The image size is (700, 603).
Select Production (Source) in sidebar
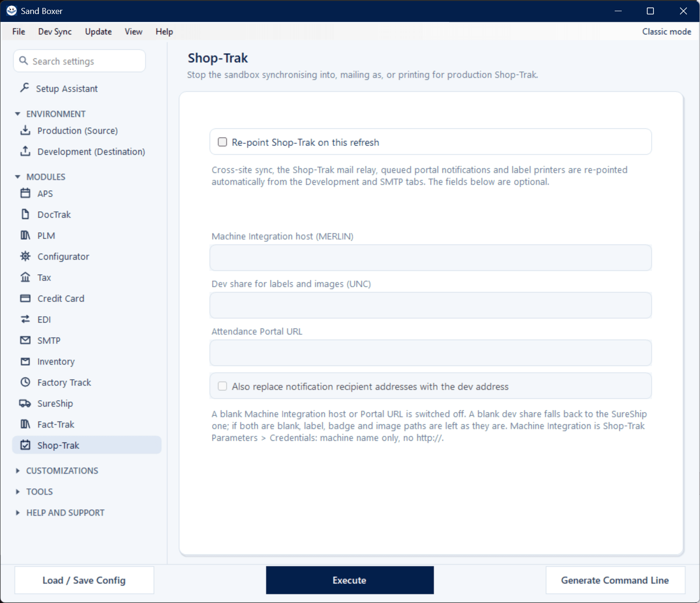coord(77,131)
